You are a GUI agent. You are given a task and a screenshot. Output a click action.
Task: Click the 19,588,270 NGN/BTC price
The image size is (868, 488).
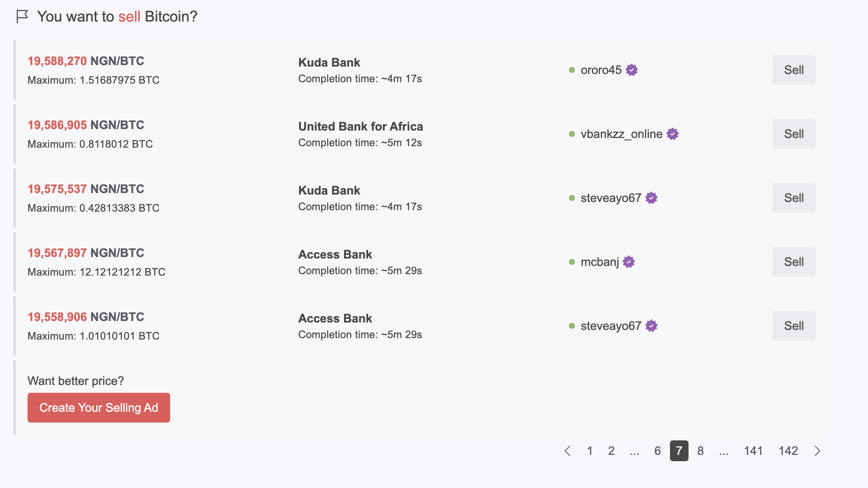click(86, 61)
